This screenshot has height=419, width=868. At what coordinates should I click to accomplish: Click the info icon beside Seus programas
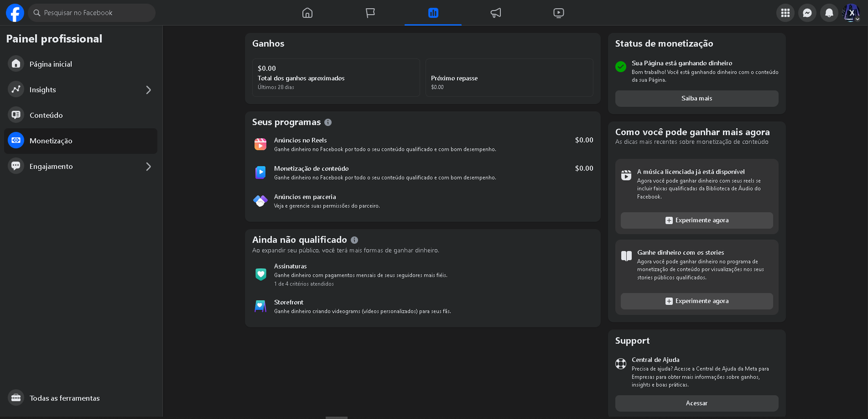pyautogui.click(x=328, y=123)
